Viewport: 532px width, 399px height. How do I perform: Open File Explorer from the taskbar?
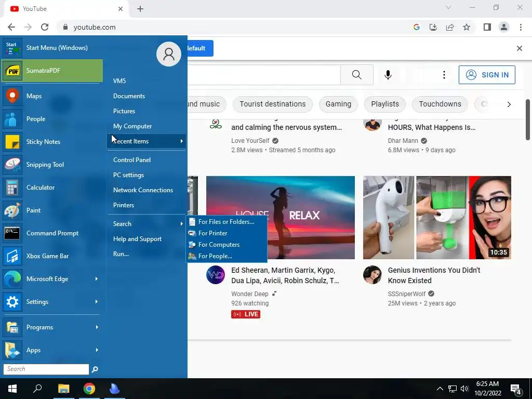coord(63,389)
